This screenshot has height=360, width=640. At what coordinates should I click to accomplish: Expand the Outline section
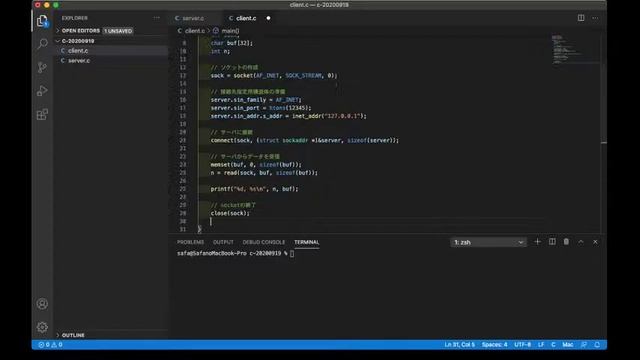(73, 335)
